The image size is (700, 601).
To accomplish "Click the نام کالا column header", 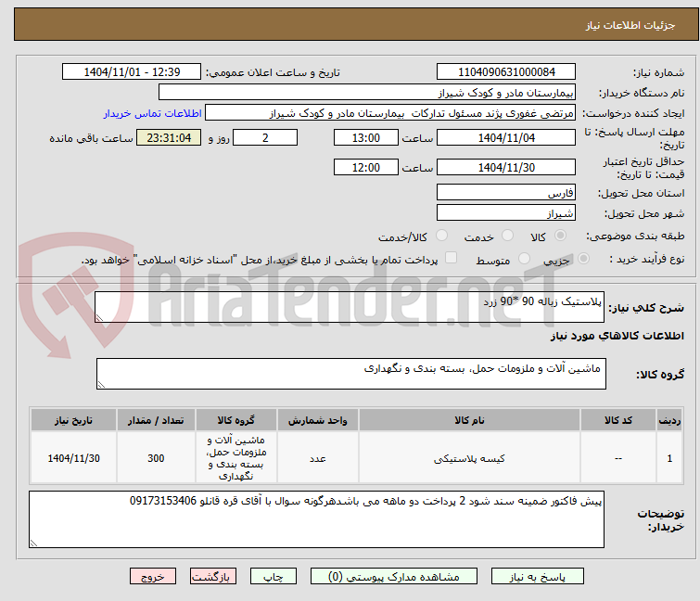I will pyautogui.click(x=470, y=420).
